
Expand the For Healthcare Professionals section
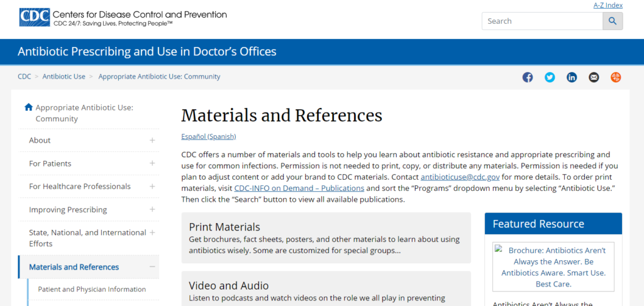(152, 186)
